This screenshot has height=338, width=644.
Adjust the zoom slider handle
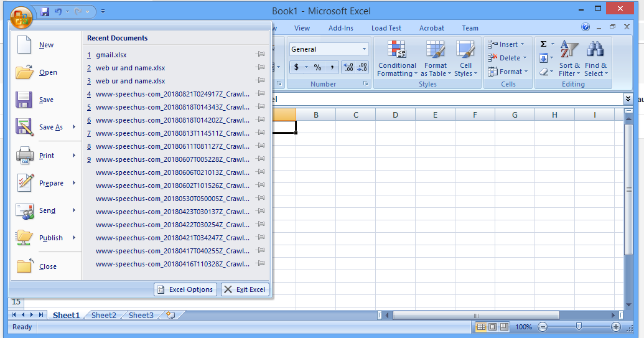[579, 327]
